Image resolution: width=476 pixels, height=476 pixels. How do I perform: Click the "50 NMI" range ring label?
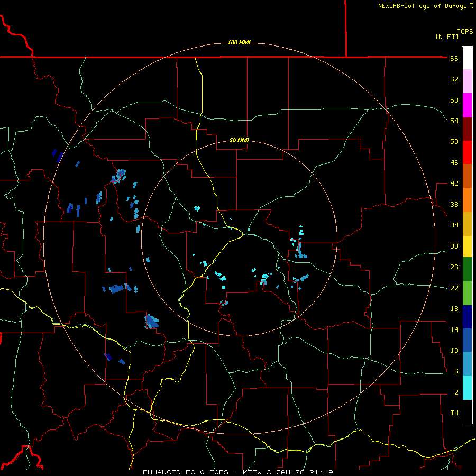pos(239,140)
